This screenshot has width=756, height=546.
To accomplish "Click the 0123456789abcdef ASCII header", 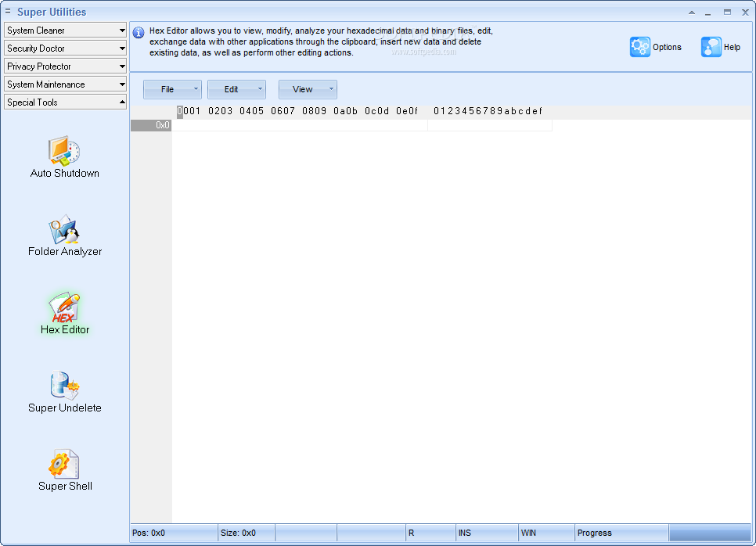I will click(488, 111).
